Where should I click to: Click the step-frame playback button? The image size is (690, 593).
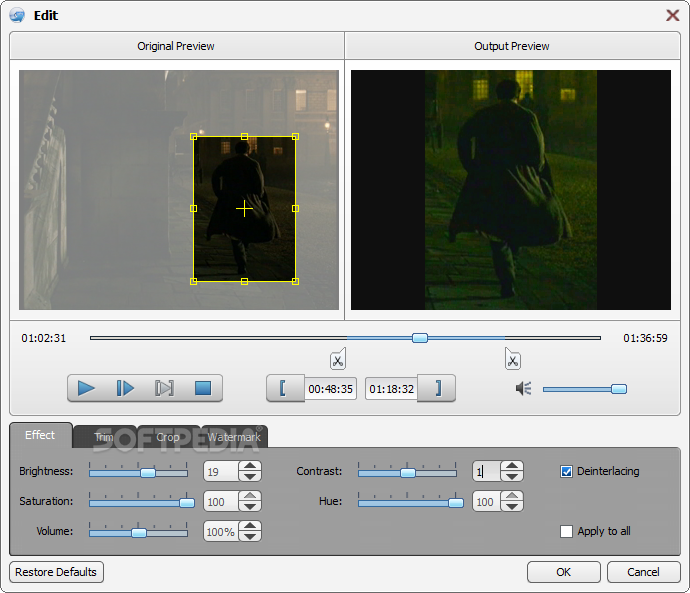125,388
